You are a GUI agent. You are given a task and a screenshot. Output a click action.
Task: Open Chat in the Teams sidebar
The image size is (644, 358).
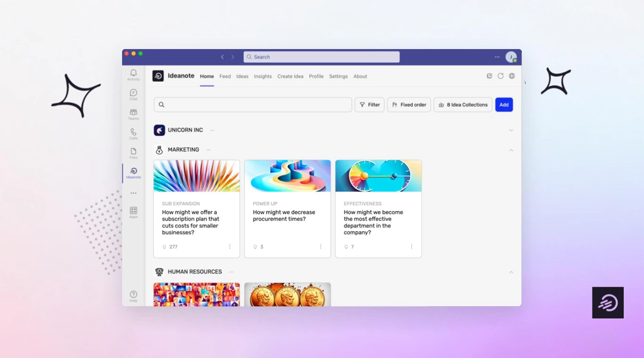click(x=133, y=94)
